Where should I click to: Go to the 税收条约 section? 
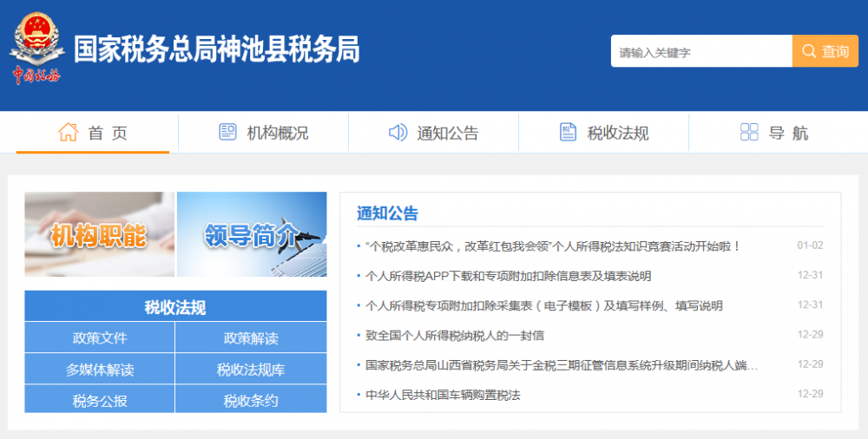[251, 400]
